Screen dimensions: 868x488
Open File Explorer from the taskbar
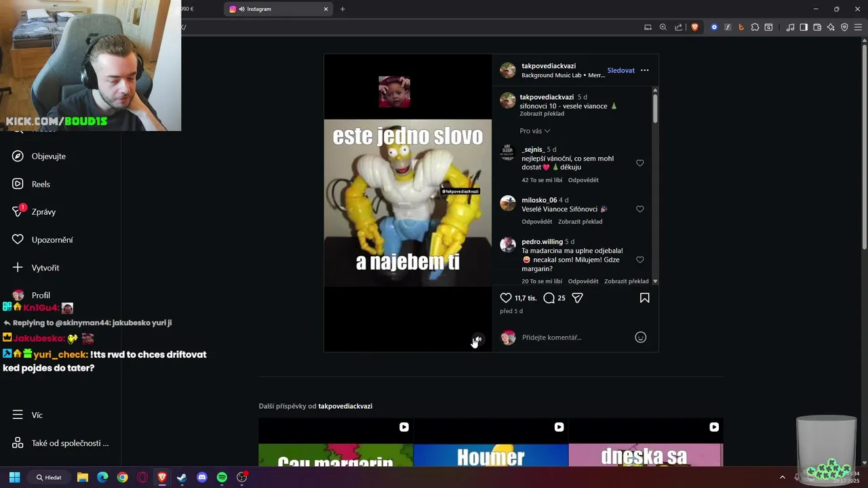point(83,477)
